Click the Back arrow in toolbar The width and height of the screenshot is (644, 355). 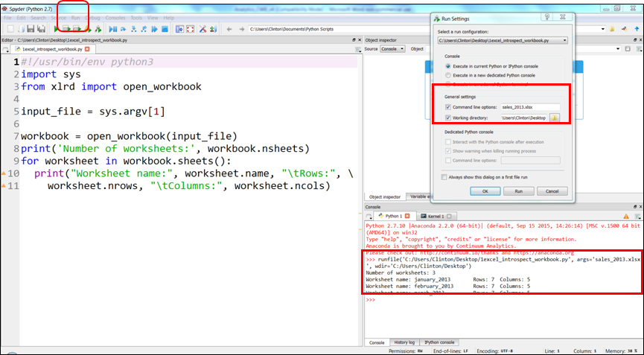click(x=229, y=29)
